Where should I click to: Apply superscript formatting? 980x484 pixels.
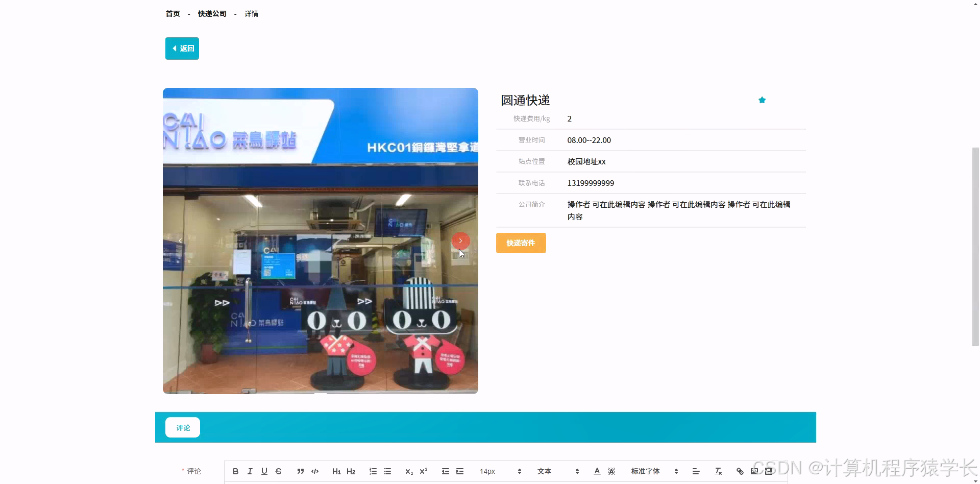point(423,471)
